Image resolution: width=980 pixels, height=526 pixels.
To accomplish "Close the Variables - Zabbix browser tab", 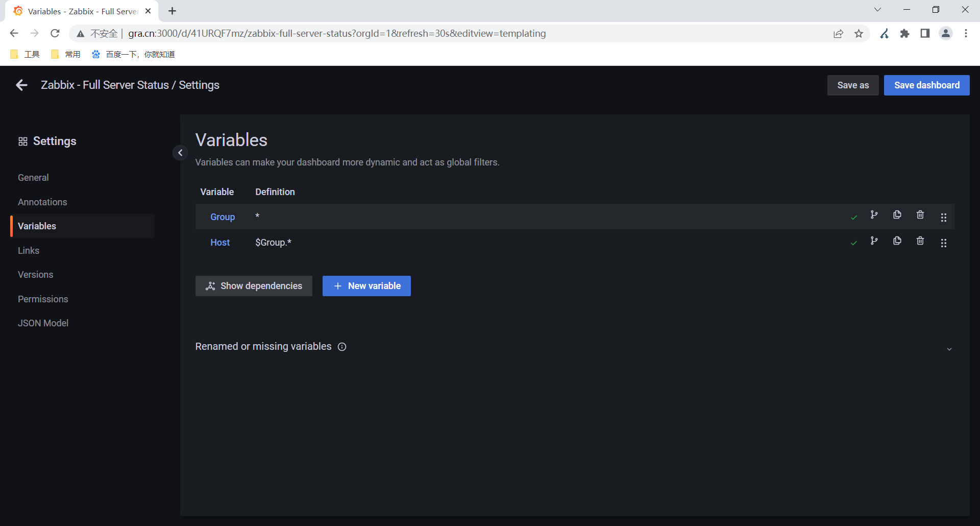I will (x=148, y=11).
